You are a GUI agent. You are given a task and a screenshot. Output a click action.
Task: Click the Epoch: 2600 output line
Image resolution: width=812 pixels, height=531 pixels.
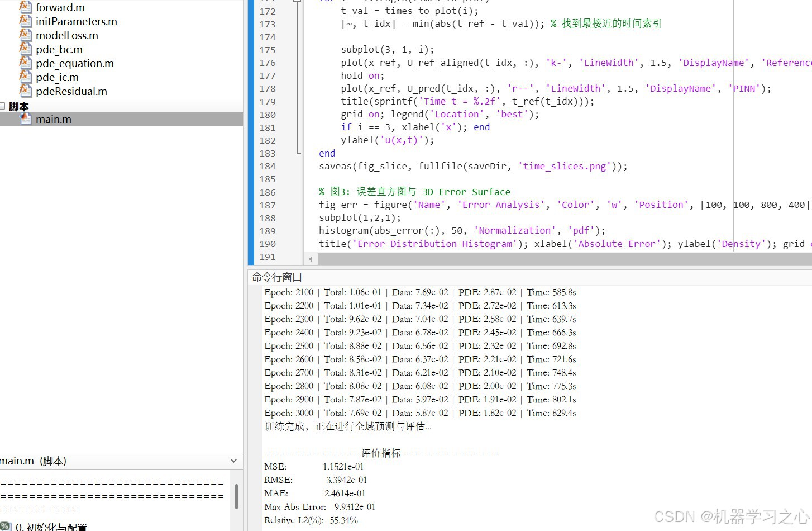click(420, 359)
